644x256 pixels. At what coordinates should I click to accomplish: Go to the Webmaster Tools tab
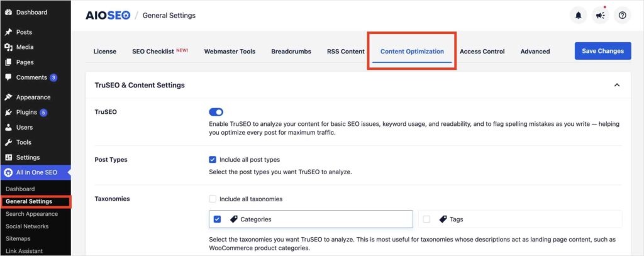tap(230, 52)
